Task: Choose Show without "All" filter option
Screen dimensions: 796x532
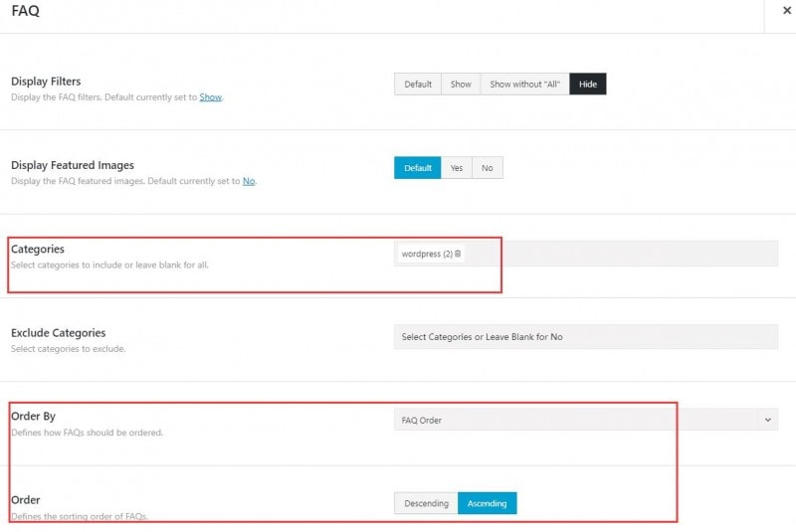Action: (x=524, y=85)
